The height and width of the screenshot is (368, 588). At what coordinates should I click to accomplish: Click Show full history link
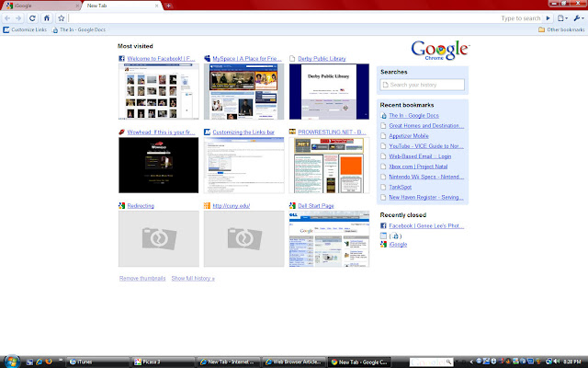point(193,278)
